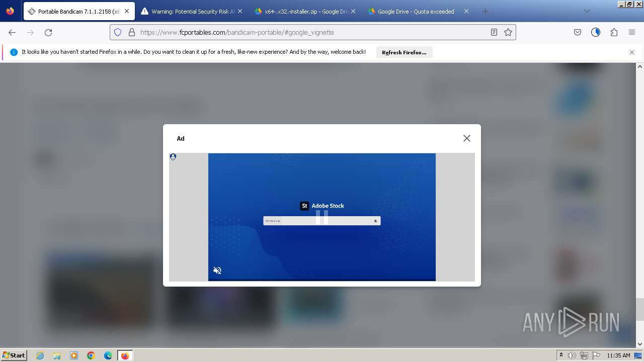
Task: Click the info icon in notification bar
Action: (x=14, y=52)
